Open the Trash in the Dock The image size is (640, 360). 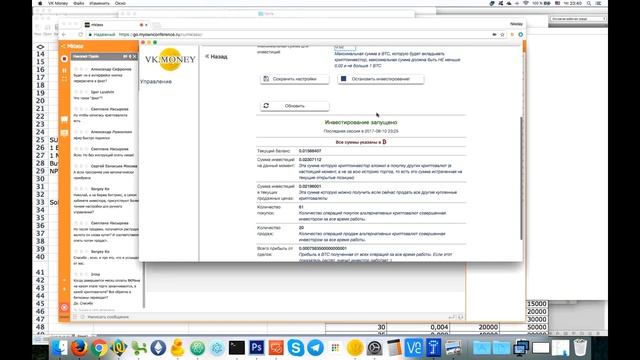[580, 348]
